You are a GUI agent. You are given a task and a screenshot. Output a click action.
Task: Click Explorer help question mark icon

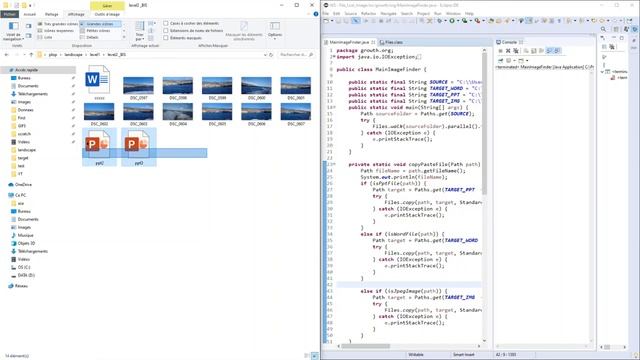click(316, 14)
